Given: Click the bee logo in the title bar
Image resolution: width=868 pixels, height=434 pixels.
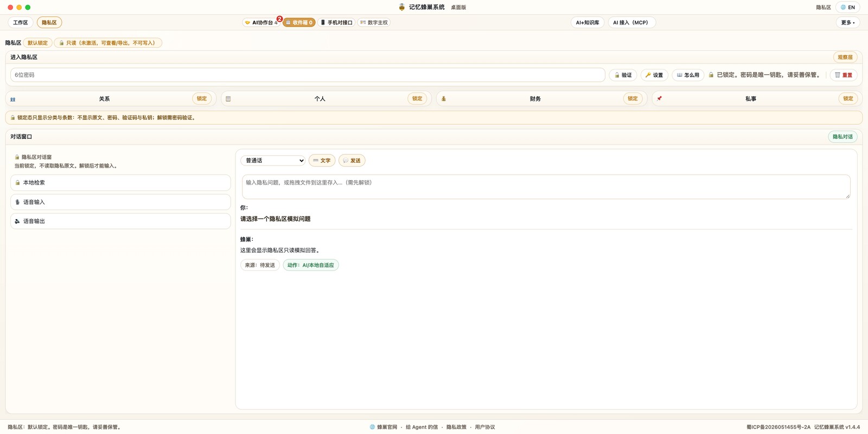Looking at the screenshot, I should tap(402, 7).
